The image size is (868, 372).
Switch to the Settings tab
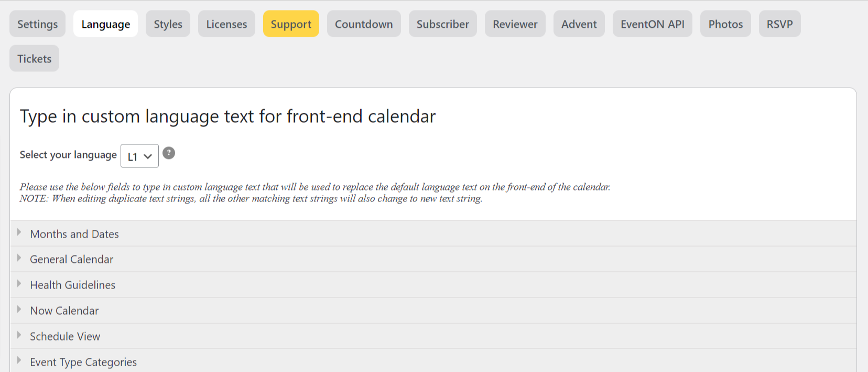[37, 24]
